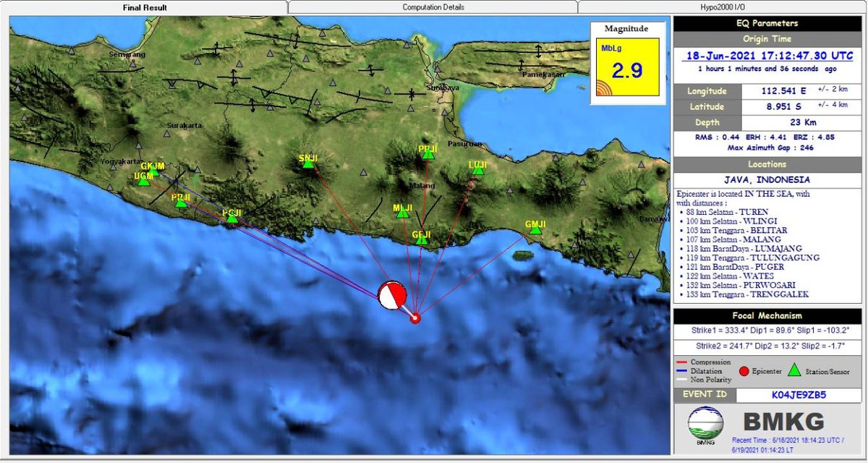Click the red Compression legend line

coord(681,362)
